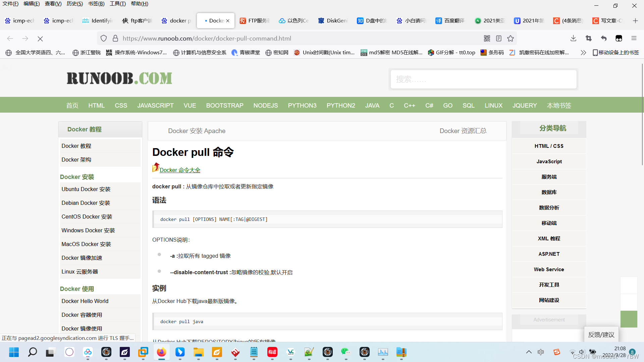
Task: Open Docker 镜像加速 in the sidebar
Action: tap(100, 258)
